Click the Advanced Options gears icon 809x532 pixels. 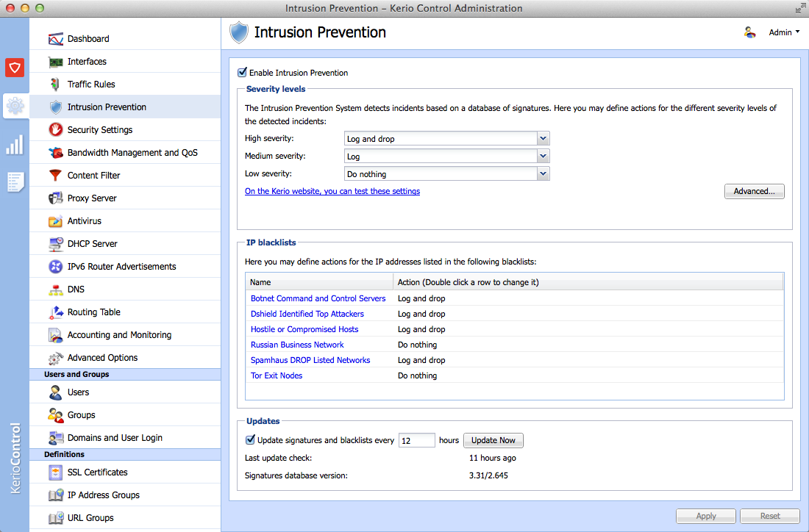[x=55, y=358]
